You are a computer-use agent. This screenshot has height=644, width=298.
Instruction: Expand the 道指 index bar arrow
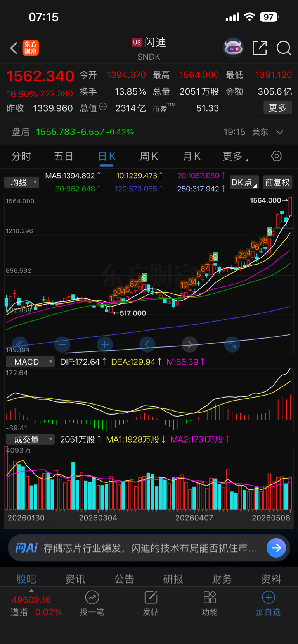click(31, 591)
